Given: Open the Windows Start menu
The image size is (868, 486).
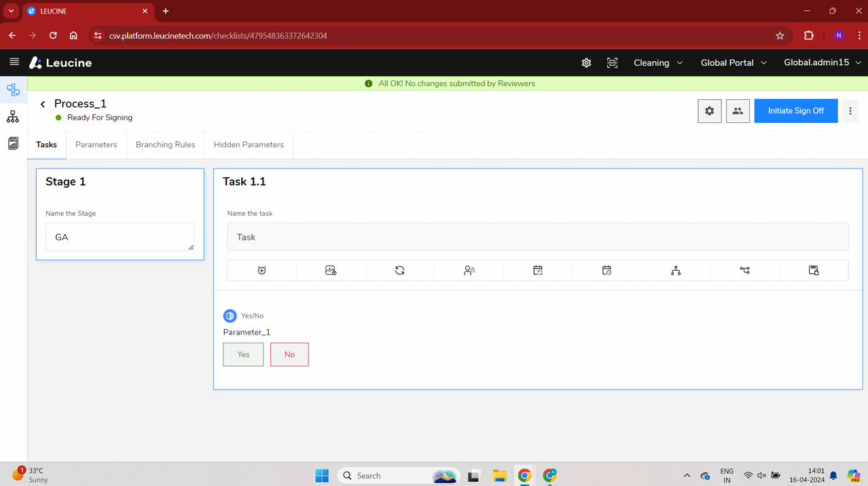Looking at the screenshot, I should tap(322, 476).
